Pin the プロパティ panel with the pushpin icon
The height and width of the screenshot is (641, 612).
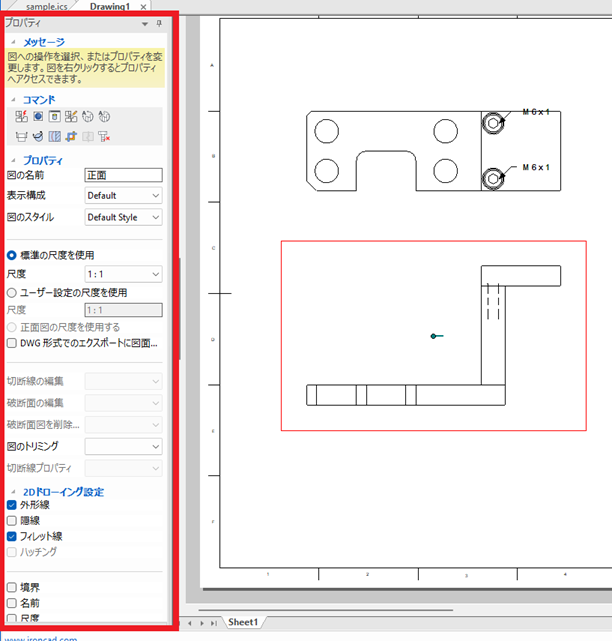[x=159, y=23]
